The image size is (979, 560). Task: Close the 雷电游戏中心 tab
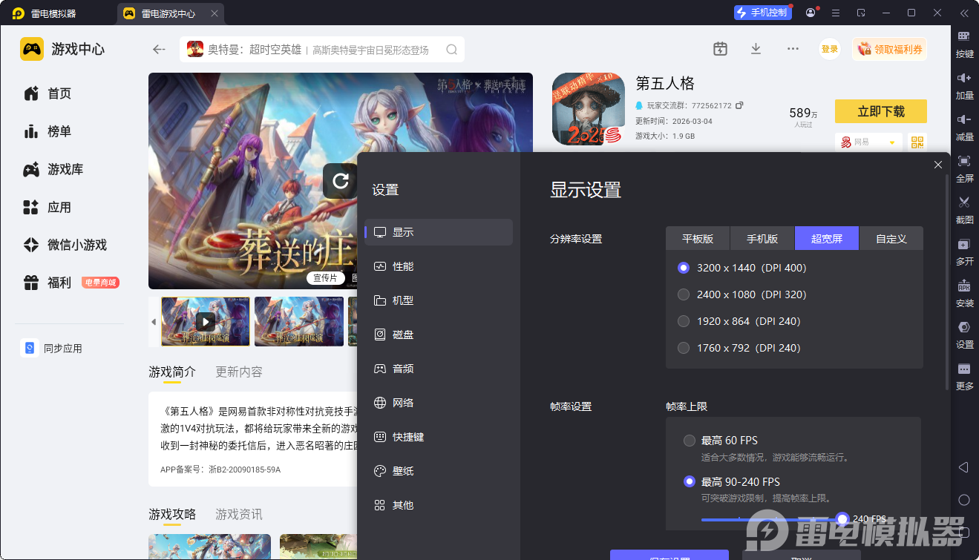coord(215,13)
